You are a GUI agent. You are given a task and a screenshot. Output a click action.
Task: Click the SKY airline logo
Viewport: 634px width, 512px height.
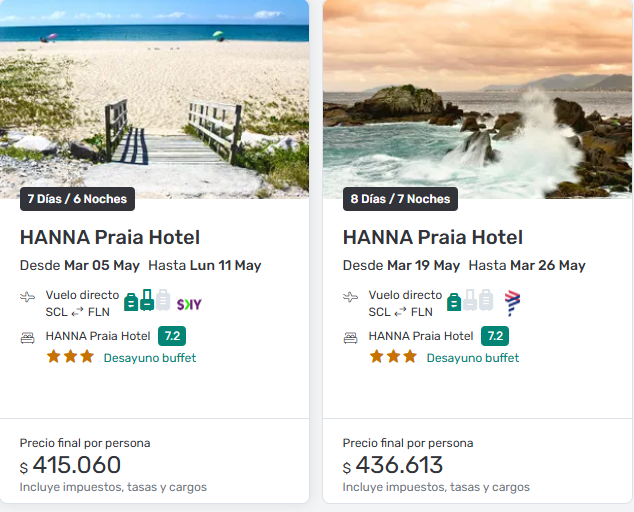pyautogui.click(x=189, y=303)
